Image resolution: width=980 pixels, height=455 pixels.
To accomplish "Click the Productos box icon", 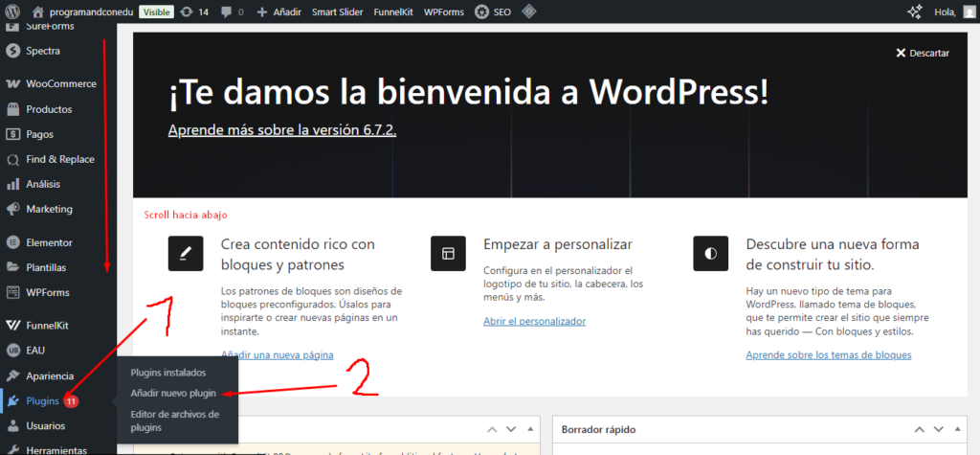I will pos(12,109).
